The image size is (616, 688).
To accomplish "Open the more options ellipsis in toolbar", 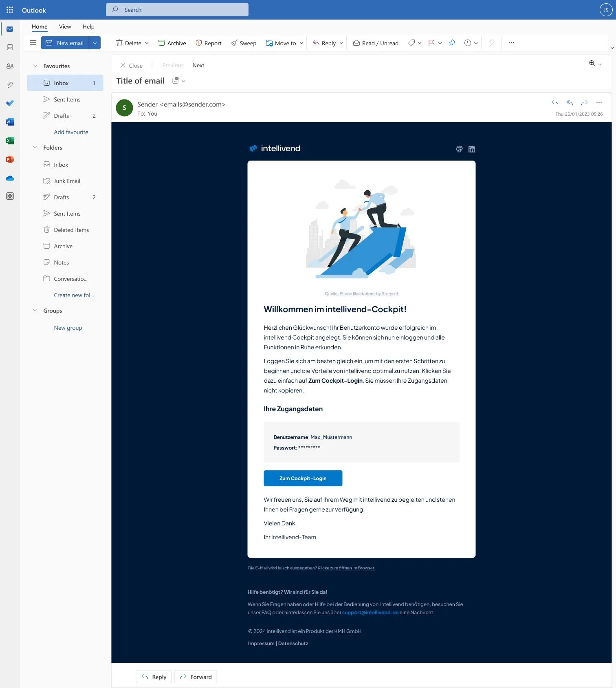I will pyautogui.click(x=511, y=43).
